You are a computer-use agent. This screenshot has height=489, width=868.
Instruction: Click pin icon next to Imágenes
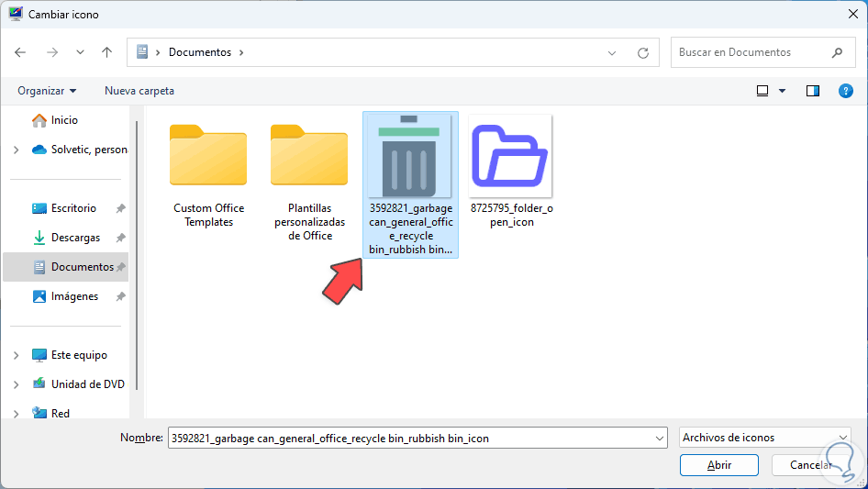pyautogui.click(x=120, y=296)
